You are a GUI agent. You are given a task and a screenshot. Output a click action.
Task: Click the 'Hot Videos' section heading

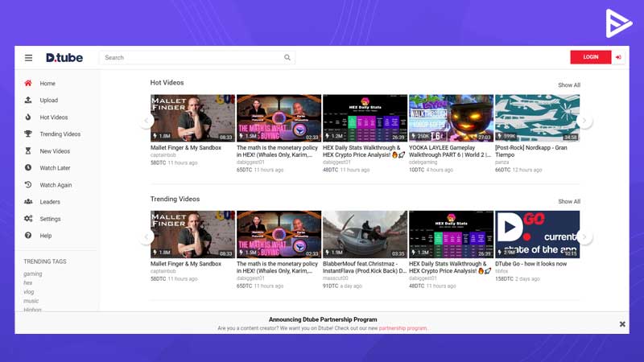[x=167, y=83]
